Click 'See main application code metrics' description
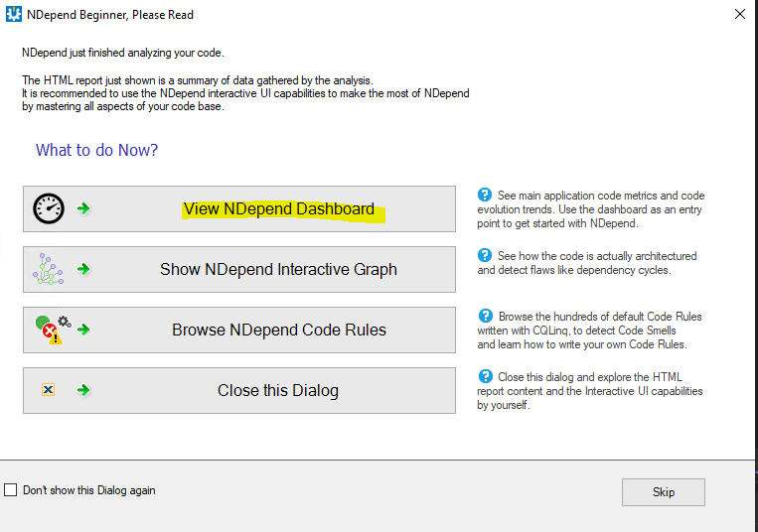The width and height of the screenshot is (758, 532). [x=590, y=209]
